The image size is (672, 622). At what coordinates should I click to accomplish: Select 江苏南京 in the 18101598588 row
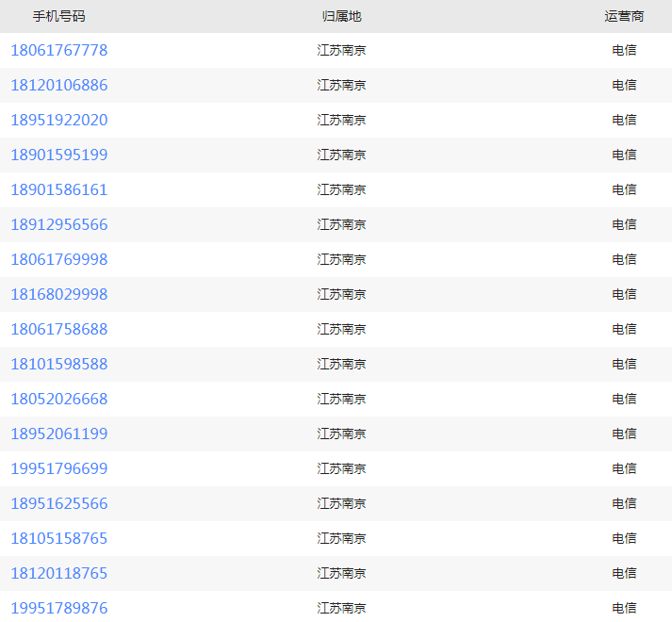(341, 365)
